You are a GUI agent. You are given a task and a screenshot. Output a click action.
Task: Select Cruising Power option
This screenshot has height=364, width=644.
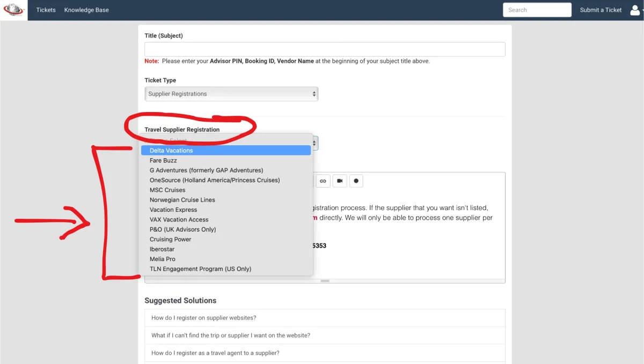[226, 239]
